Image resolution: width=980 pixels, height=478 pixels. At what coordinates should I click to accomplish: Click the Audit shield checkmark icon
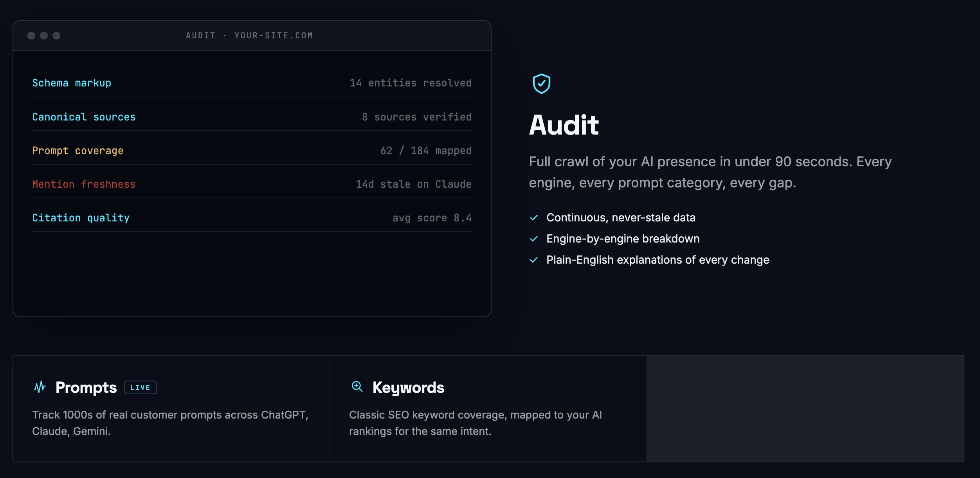click(541, 83)
